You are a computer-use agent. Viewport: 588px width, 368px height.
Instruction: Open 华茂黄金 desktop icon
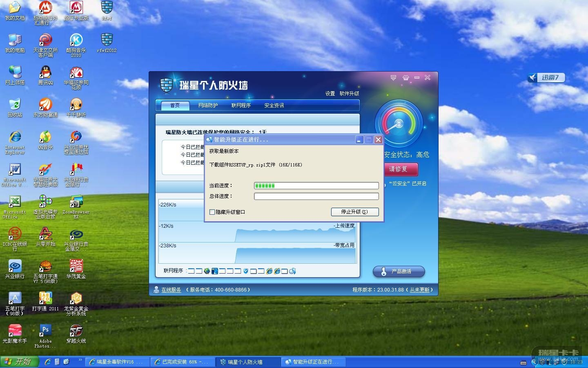(x=76, y=269)
